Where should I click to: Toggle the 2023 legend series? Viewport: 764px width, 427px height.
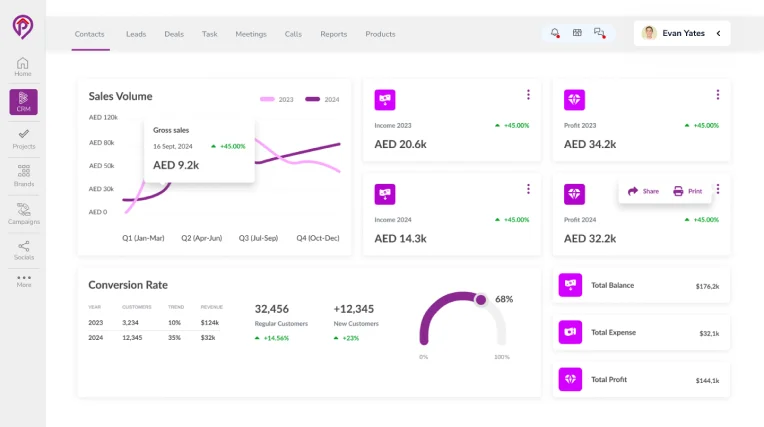[277, 99]
